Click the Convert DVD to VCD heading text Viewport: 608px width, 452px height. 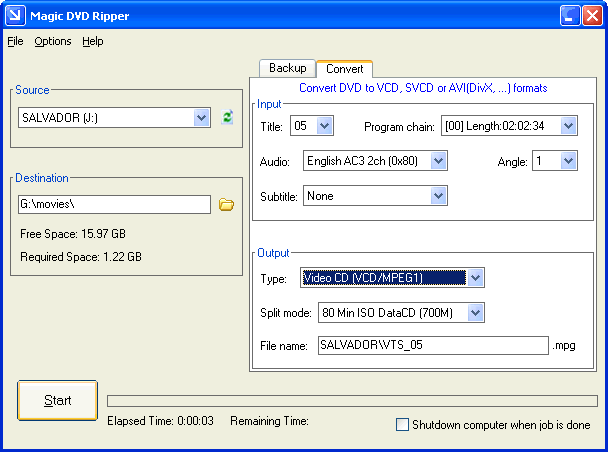click(x=423, y=88)
